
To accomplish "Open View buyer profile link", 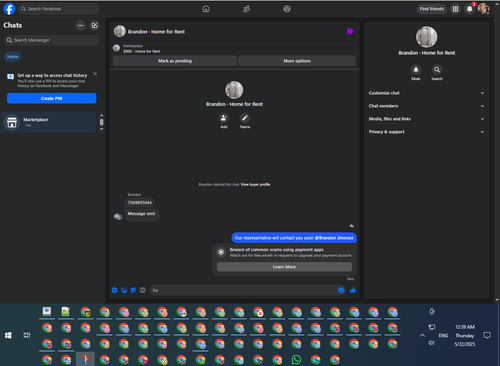I will (x=255, y=184).
